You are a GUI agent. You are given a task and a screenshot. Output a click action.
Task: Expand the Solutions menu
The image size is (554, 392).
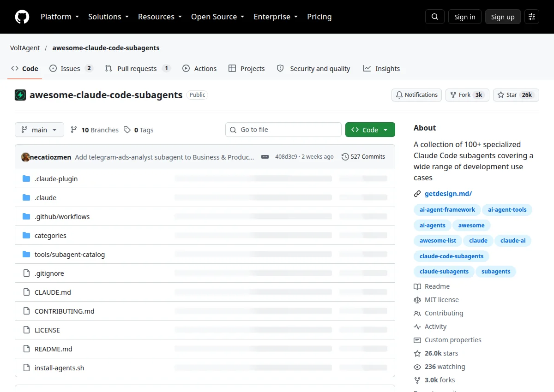click(108, 17)
